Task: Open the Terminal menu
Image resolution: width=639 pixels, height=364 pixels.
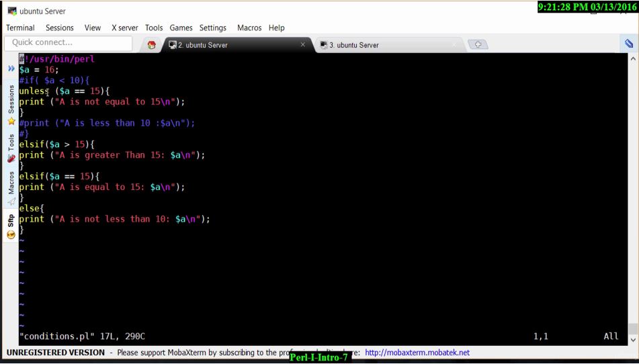Action: tap(20, 28)
